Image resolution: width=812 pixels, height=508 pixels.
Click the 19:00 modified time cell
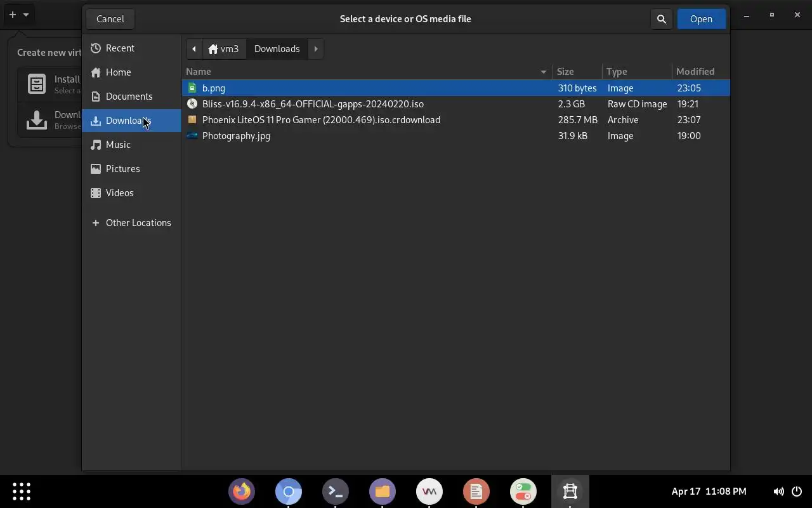(689, 136)
